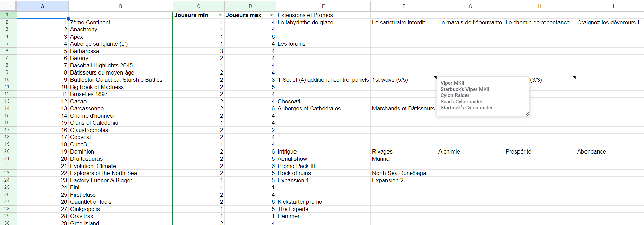Select all cells via the corner box
644x225 pixels.
pyautogui.click(x=8, y=6)
